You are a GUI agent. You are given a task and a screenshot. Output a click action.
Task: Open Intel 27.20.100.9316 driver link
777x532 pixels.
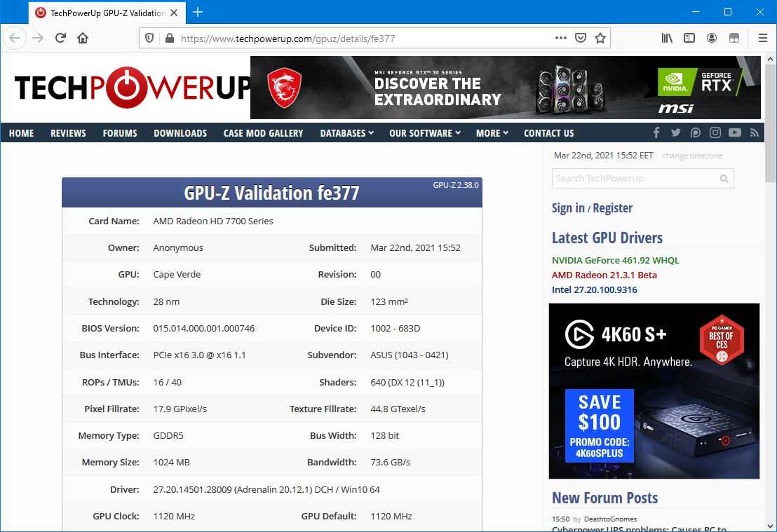[594, 289]
